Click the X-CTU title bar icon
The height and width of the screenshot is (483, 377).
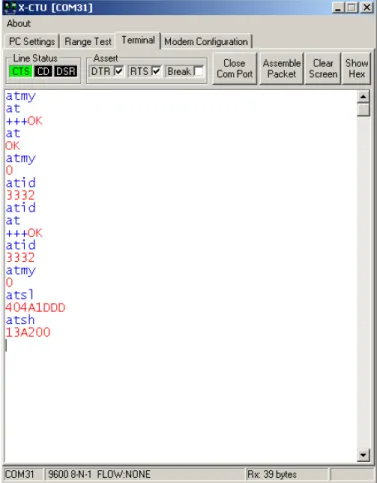tap(10, 8)
